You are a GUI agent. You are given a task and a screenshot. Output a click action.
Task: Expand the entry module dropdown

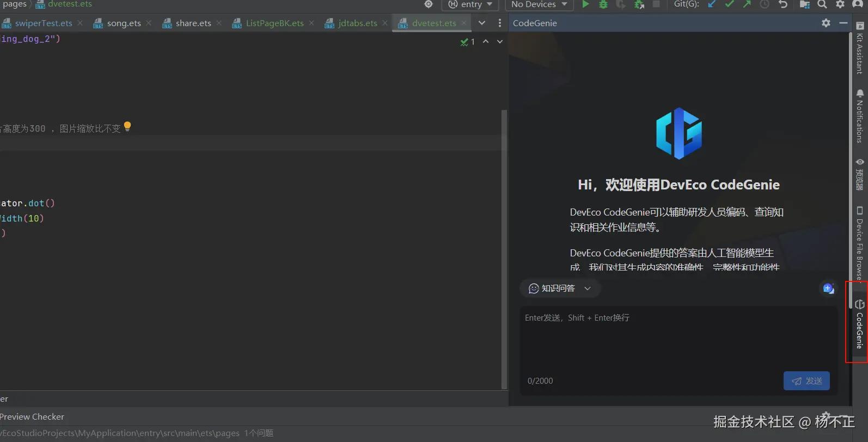coord(470,4)
